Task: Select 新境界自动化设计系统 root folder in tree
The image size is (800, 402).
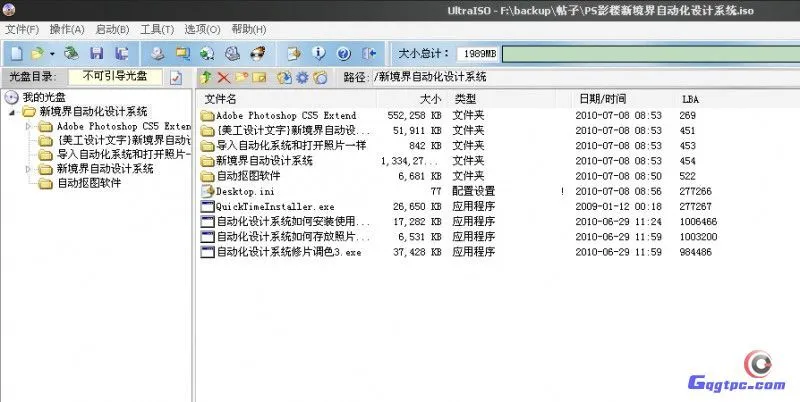Action: click(93, 112)
